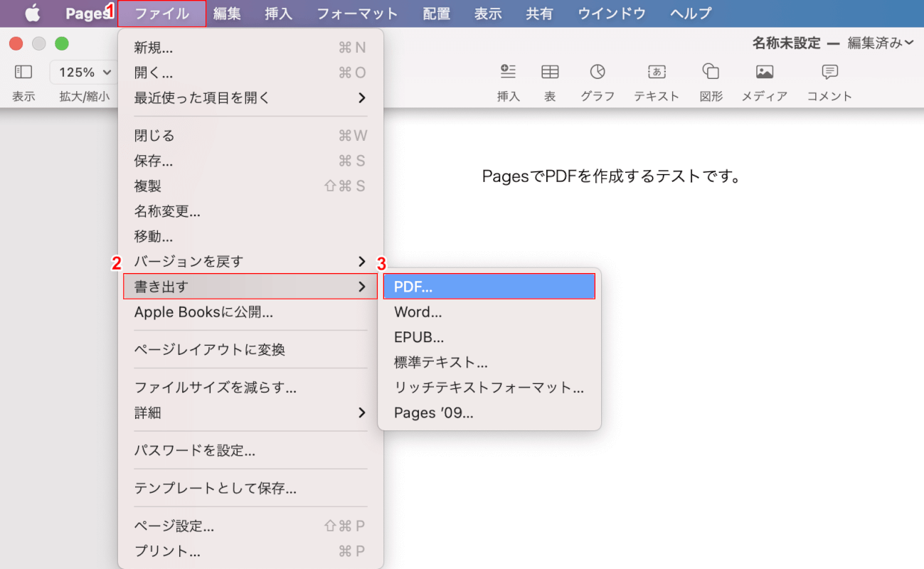Open the 編集 menu
The image size is (924, 569).
tap(228, 14)
